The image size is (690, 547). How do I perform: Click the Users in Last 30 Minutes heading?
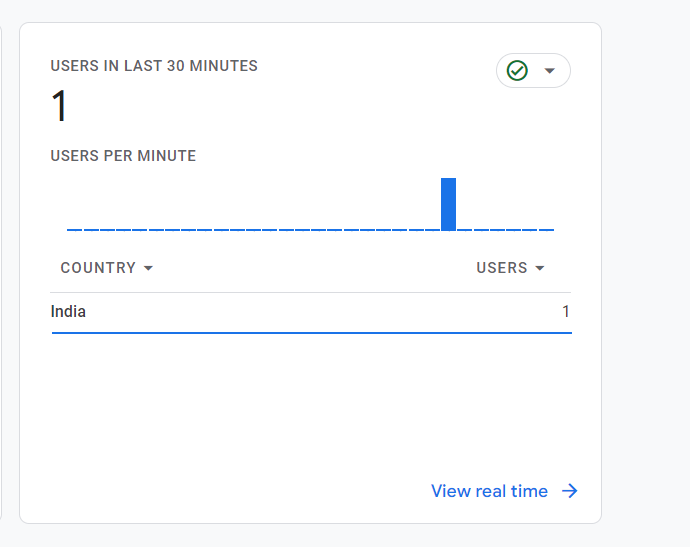point(154,66)
